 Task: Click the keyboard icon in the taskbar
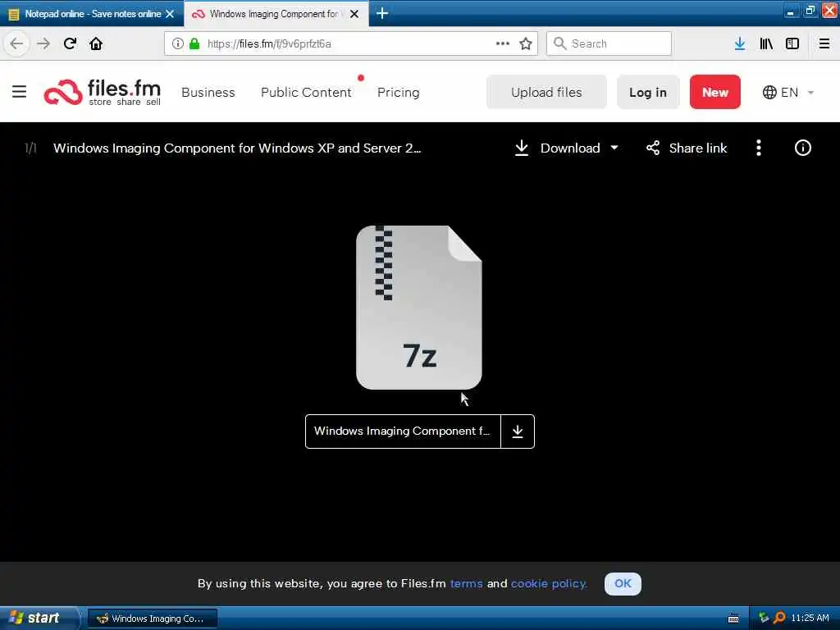[x=733, y=619]
